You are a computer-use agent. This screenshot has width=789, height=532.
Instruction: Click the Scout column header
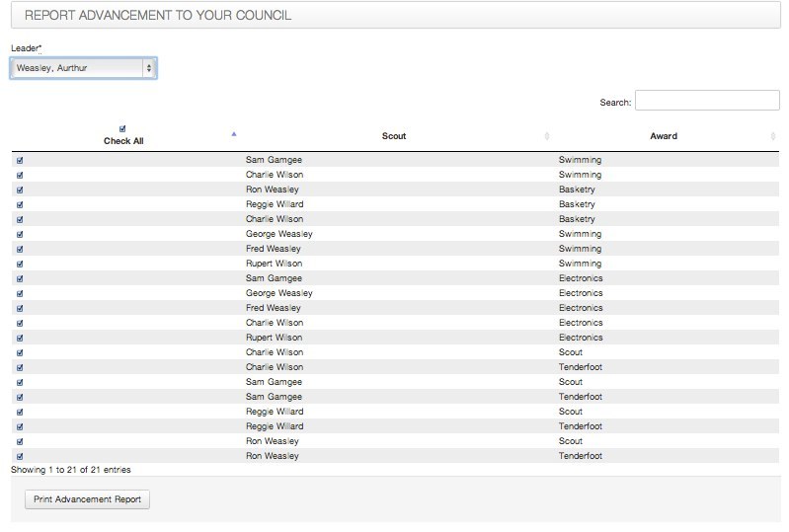click(x=393, y=136)
